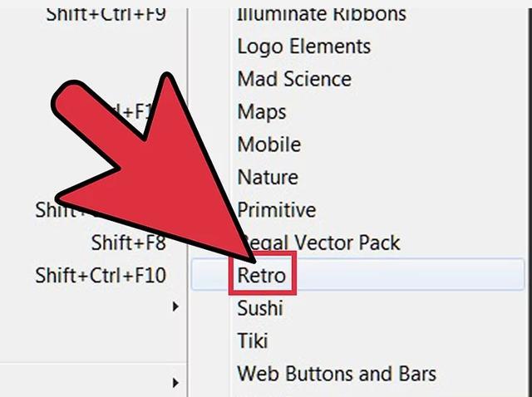Viewport: 532px width, 397px height.
Task: Open Web Buttons and Bars library
Action: tap(337, 374)
